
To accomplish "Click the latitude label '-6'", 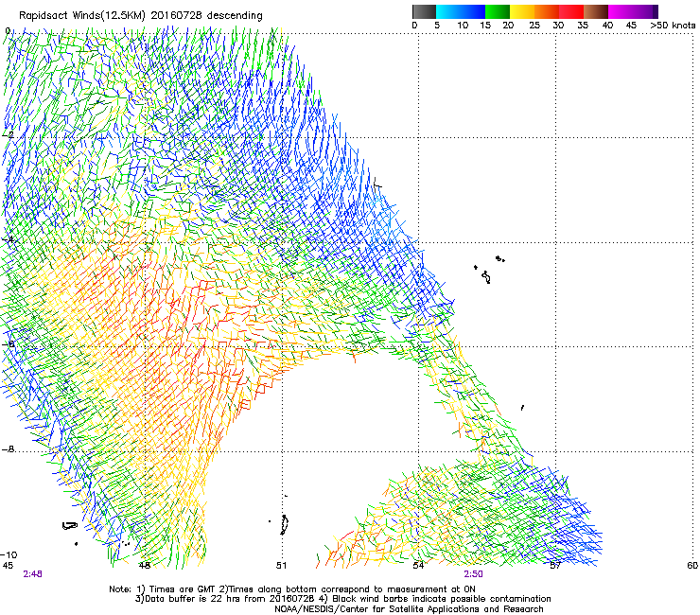I will click(x=8, y=343).
